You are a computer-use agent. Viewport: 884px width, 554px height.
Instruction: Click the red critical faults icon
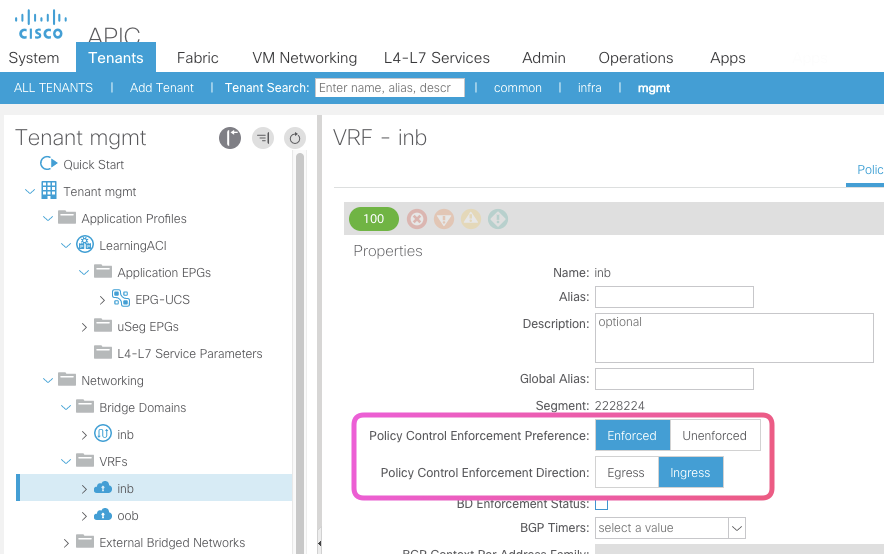tap(417, 219)
